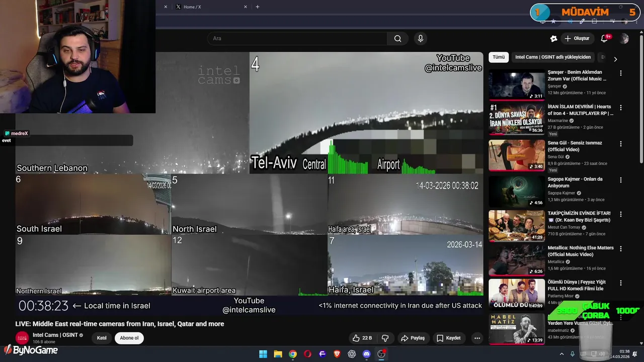Show next filter chips with the arrow

[x=615, y=59]
